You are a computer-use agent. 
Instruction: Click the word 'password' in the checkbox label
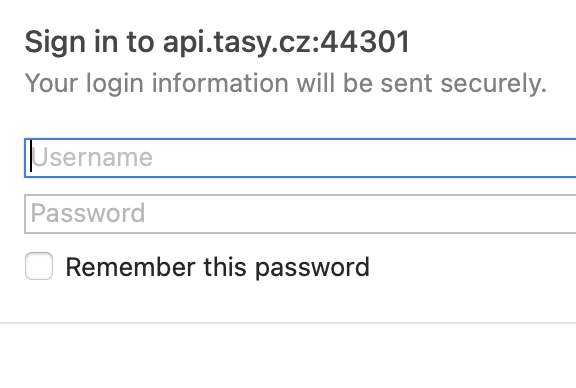click(x=312, y=268)
